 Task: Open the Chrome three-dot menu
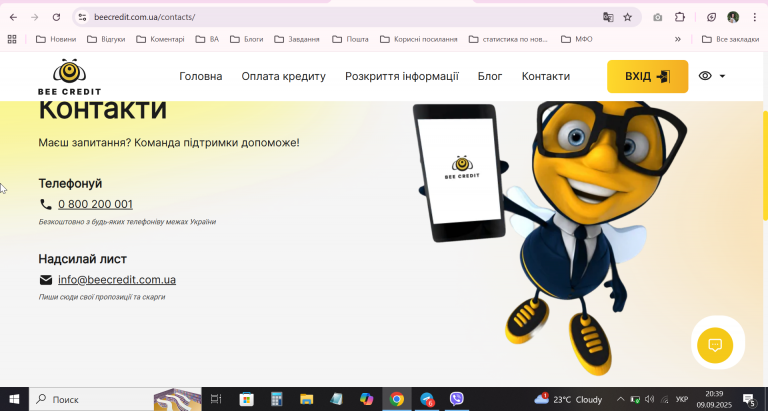(755, 17)
